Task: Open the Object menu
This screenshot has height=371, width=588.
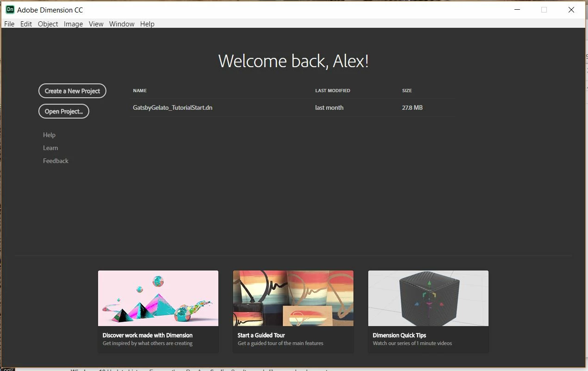Action: click(48, 24)
